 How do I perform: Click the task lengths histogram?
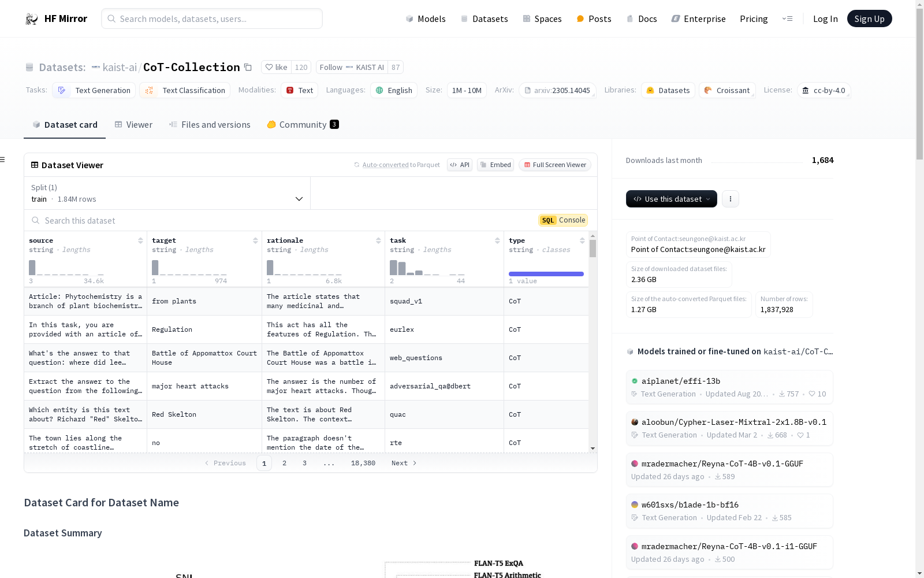(x=427, y=268)
